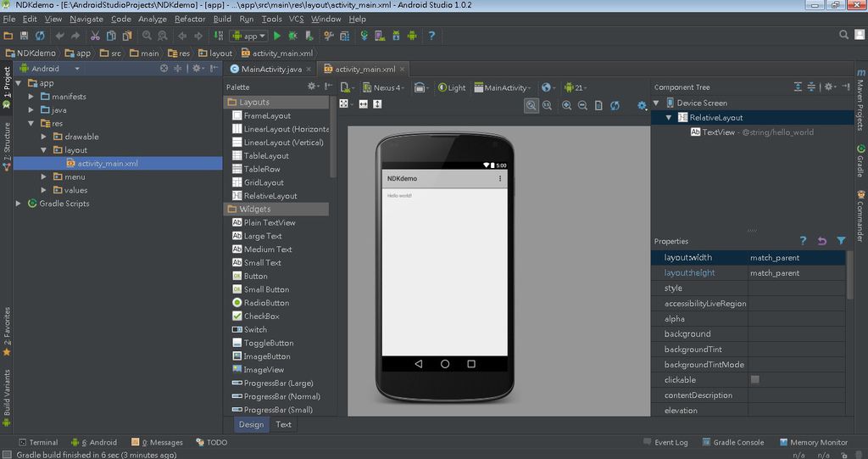Refresh the layout preview in designer
The height and width of the screenshot is (459, 868).
pos(615,105)
